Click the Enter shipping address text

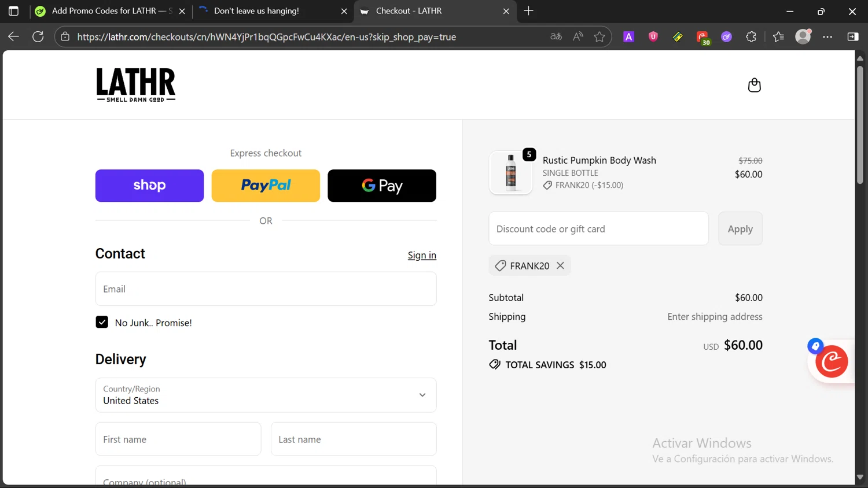tap(715, 316)
